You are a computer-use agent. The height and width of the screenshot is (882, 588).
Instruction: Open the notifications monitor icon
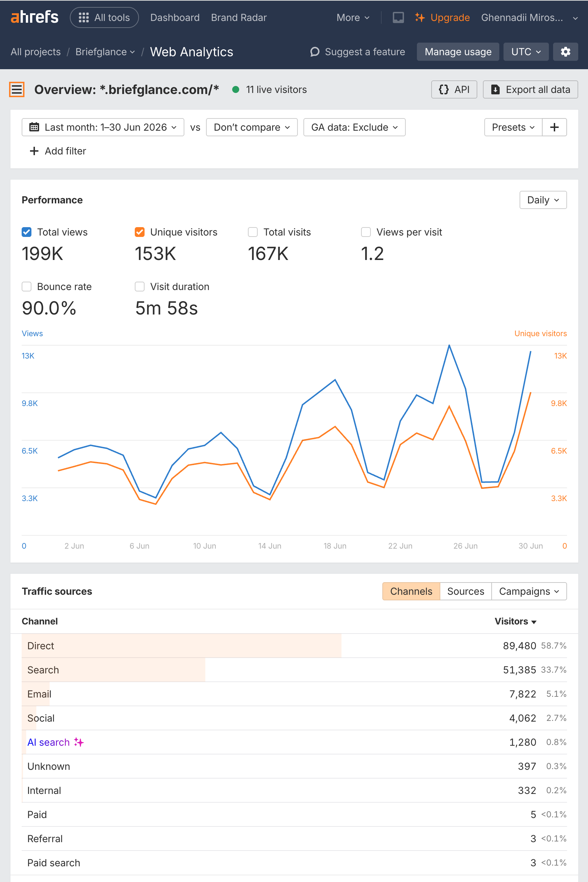398,17
